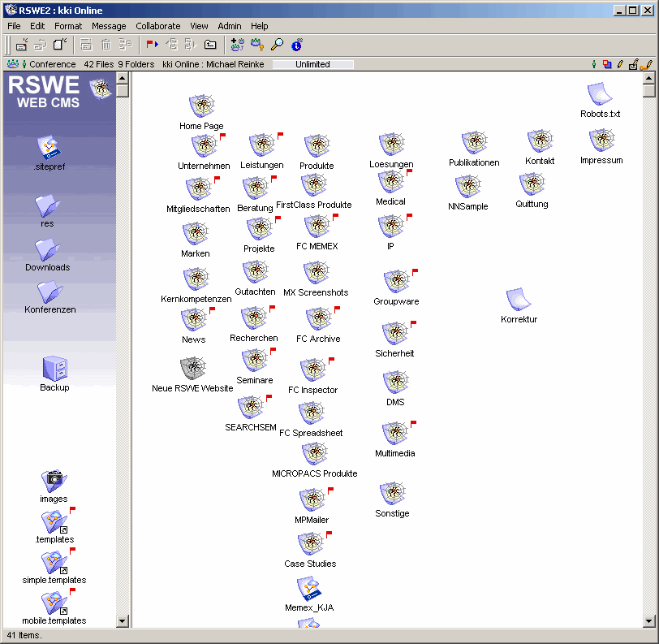Image resolution: width=659 pixels, height=644 pixels.
Task: Select the MICROPACS Produkte page icon
Action: click(315, 453)
